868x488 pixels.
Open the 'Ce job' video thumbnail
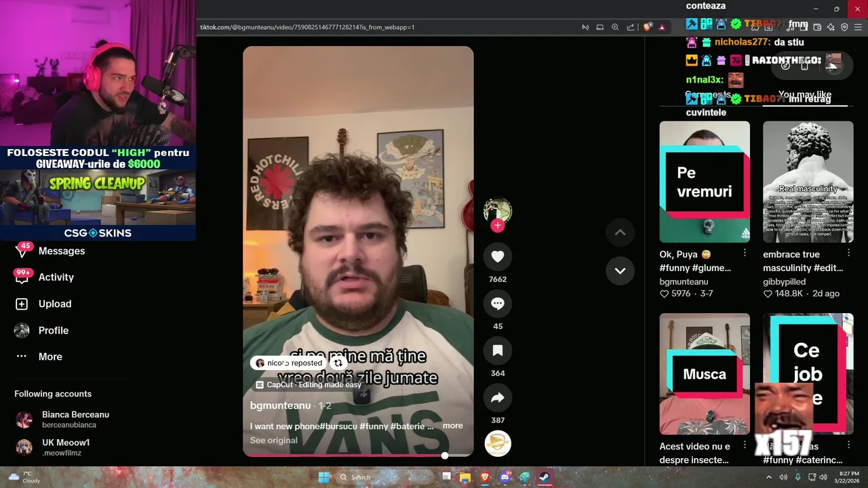pyautogui.click(x=808, y=374)
